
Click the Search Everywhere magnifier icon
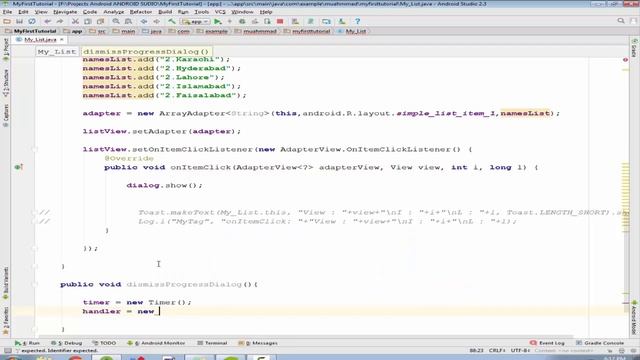pos(621,21)
